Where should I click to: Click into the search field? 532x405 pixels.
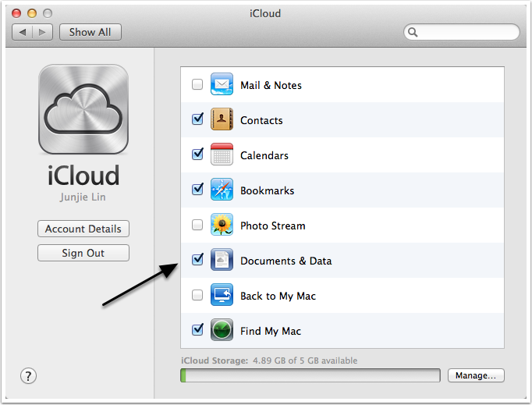point(462,32)
